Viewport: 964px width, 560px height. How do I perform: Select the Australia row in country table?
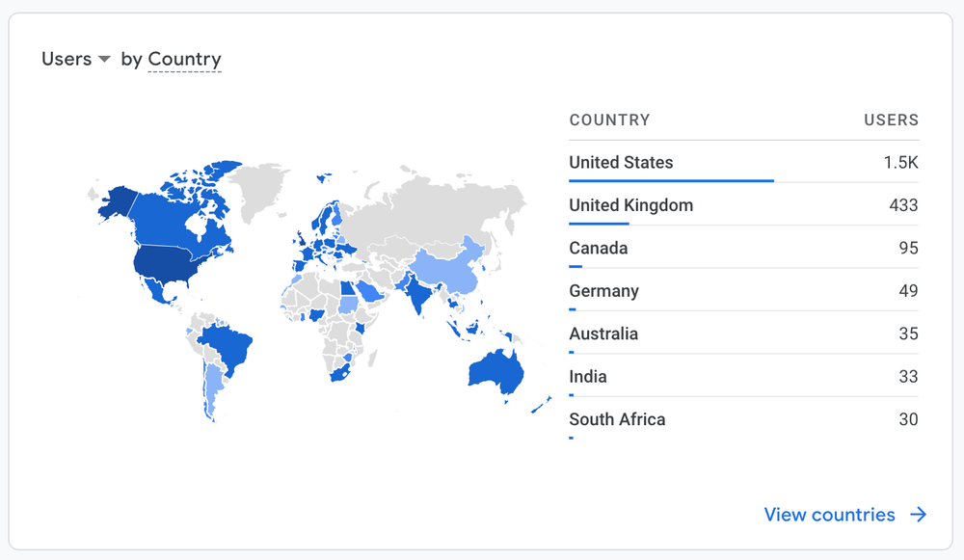click(744, 333)
